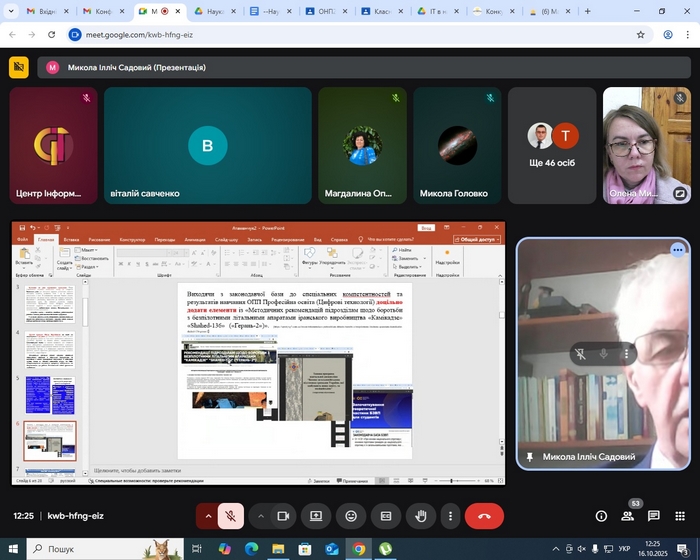Show the participants list (53 people)
700x560 pixels.
[x=628, y=516]
